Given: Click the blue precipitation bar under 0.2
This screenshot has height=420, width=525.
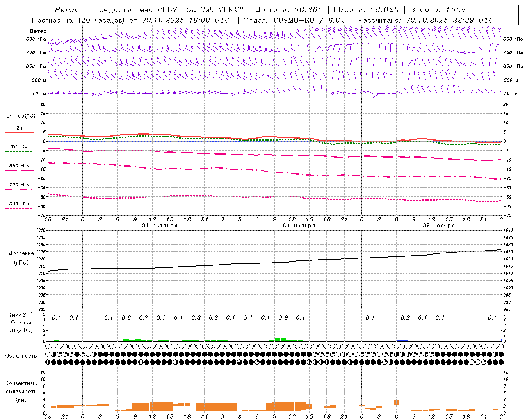Looking at the screenshot, I should [402, 340].
